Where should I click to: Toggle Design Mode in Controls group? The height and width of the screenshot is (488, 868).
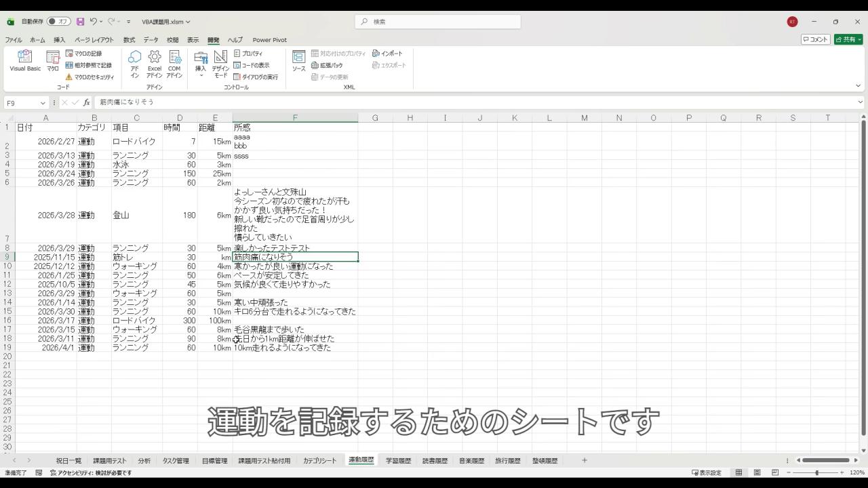click(220, 64)
